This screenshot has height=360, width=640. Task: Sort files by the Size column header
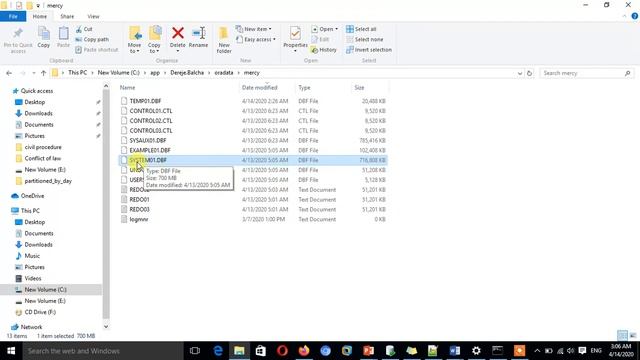(359, 88)
